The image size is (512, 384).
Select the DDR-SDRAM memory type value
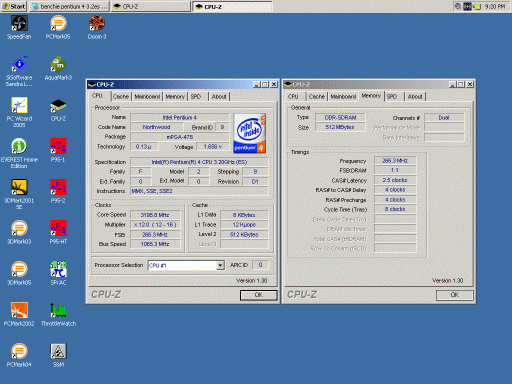[340, 118]
